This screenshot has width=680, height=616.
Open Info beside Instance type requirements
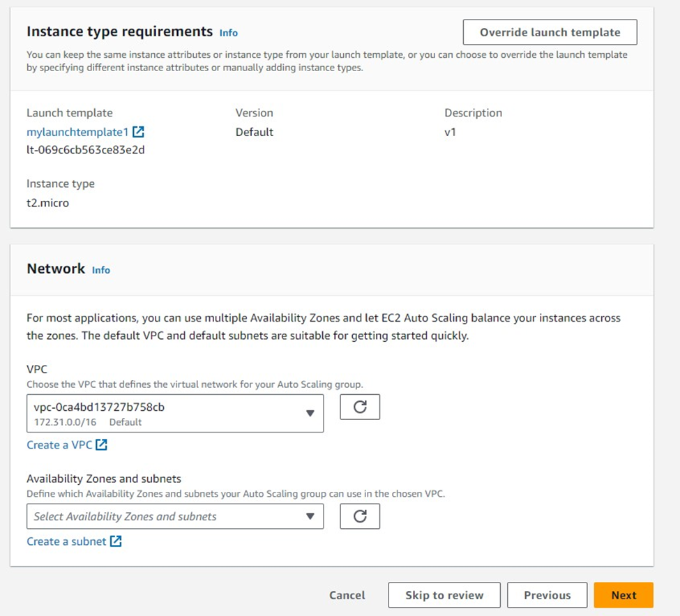tap(228, 33)
